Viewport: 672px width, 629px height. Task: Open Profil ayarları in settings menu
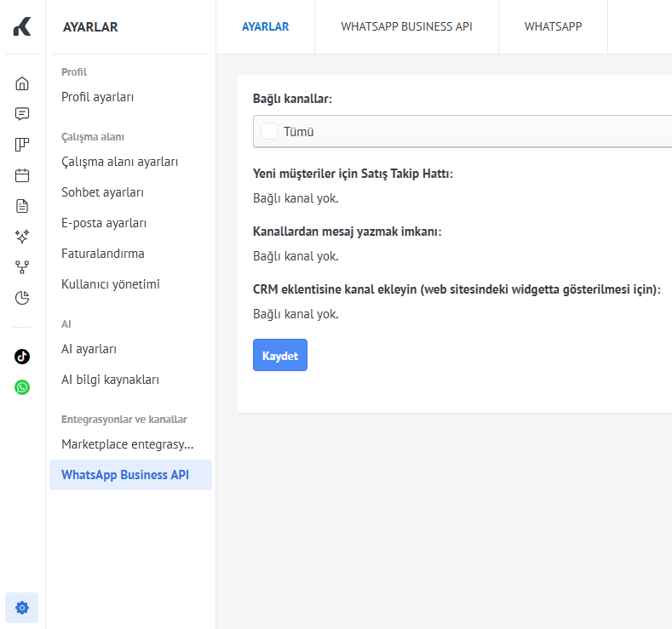point(97,97)
